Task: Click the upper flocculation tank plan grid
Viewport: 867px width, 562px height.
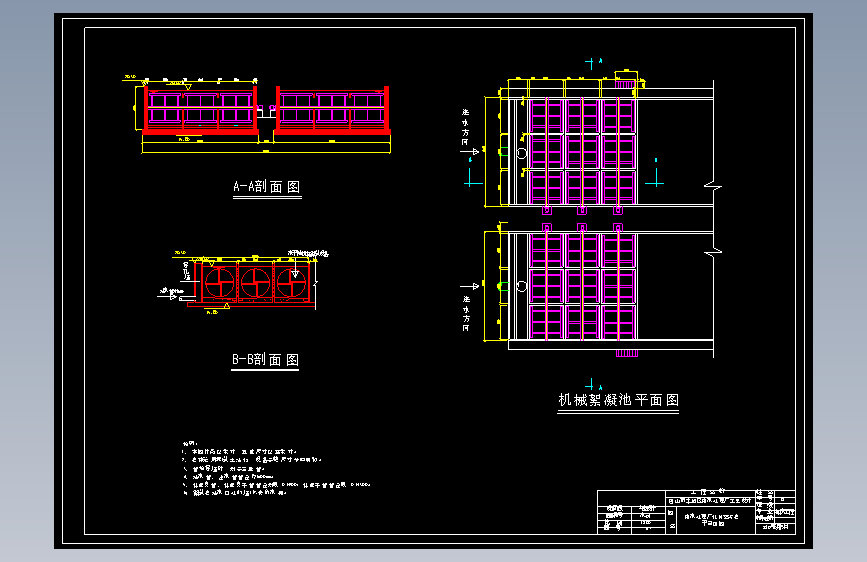Action: [x=582, y=152]
